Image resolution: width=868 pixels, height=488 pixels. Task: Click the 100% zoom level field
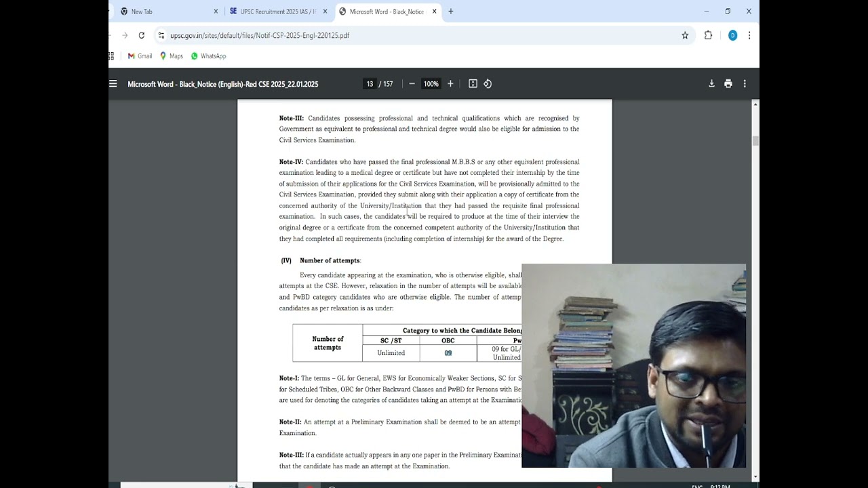tap(431, 84)
